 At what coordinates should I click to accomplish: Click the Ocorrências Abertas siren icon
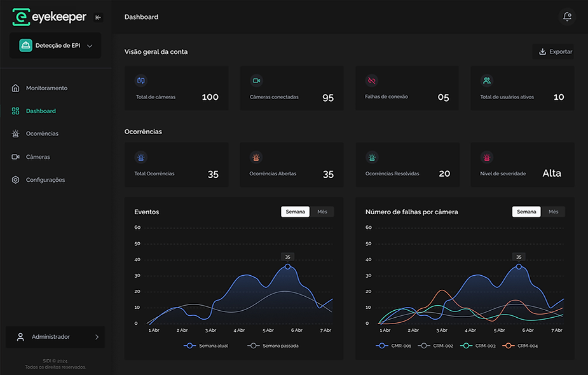(x=256, y=158)
